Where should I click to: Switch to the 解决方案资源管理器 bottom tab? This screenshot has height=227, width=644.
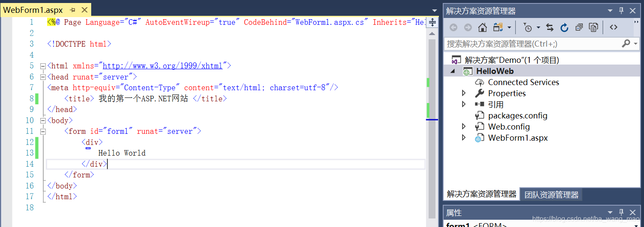pyautogui.click(x=481, y=194)
